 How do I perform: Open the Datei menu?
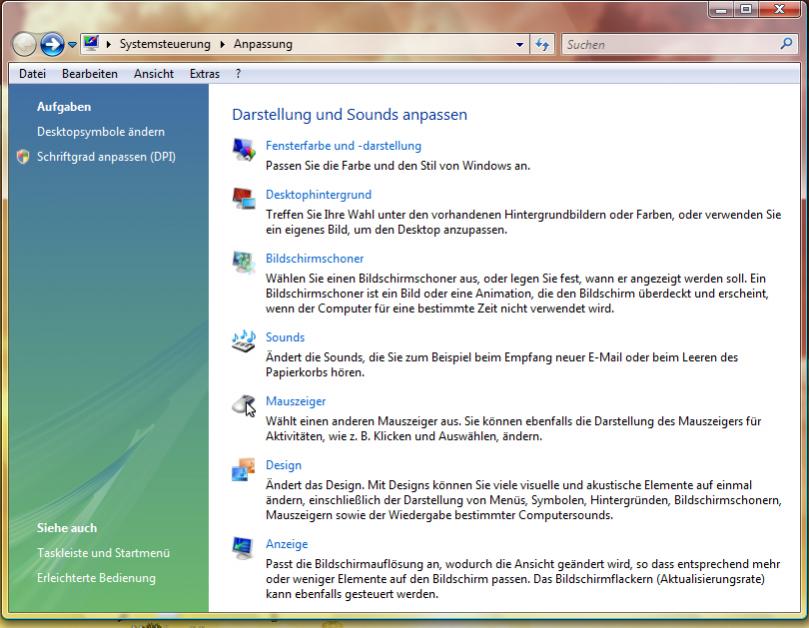[x=33, y=74]
